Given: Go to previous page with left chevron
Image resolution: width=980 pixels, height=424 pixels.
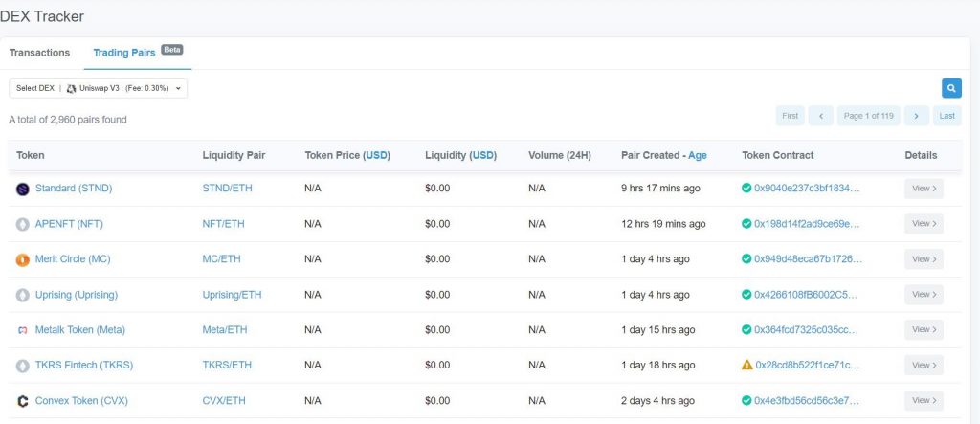Looking at the screenshot, I should pyautogui.click(x=820, y=116).
